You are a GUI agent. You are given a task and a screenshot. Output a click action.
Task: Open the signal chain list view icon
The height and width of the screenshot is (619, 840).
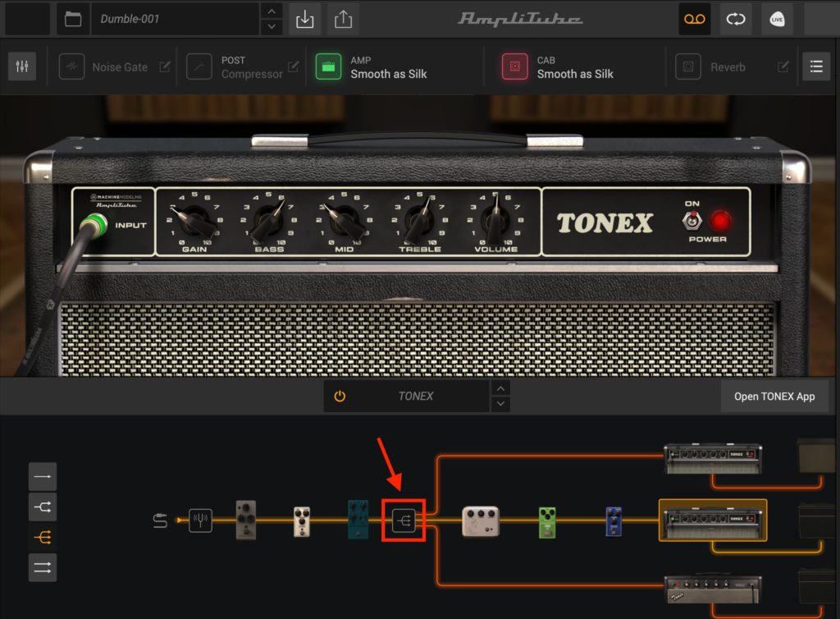(815, 66)
